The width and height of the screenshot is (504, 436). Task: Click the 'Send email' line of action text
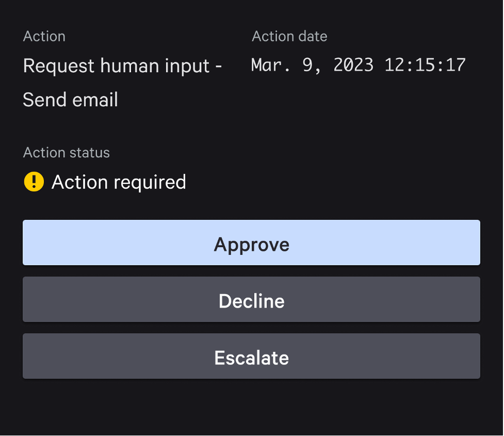[70, 100]
